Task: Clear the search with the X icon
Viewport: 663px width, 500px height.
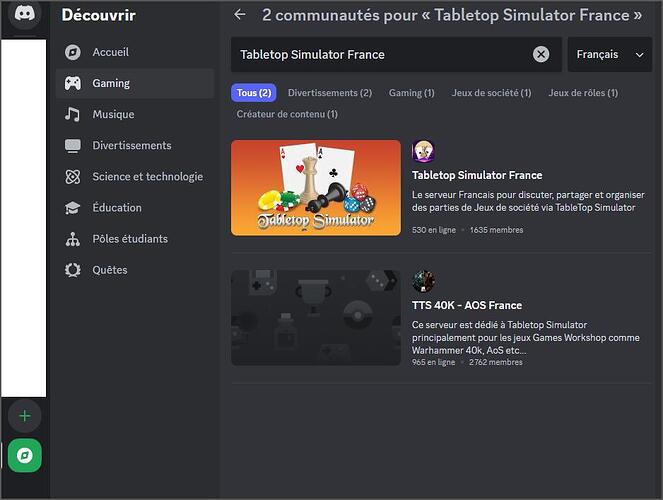Action: coord(541,54)
